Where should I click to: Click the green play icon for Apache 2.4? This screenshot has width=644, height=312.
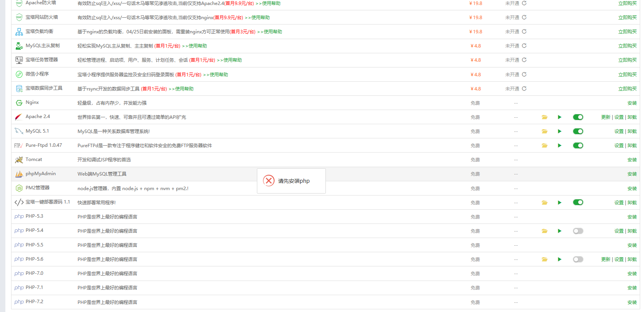[560, 117]
